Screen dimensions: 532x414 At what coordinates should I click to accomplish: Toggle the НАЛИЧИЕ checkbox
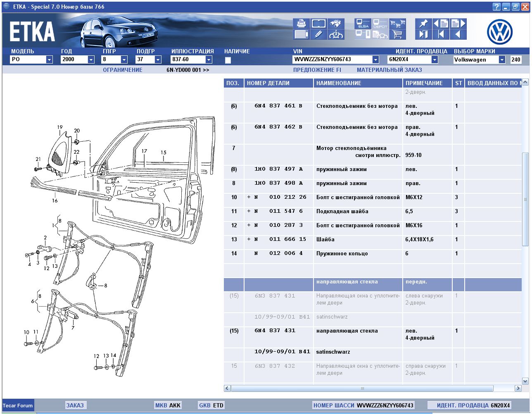tap(228, 60)
